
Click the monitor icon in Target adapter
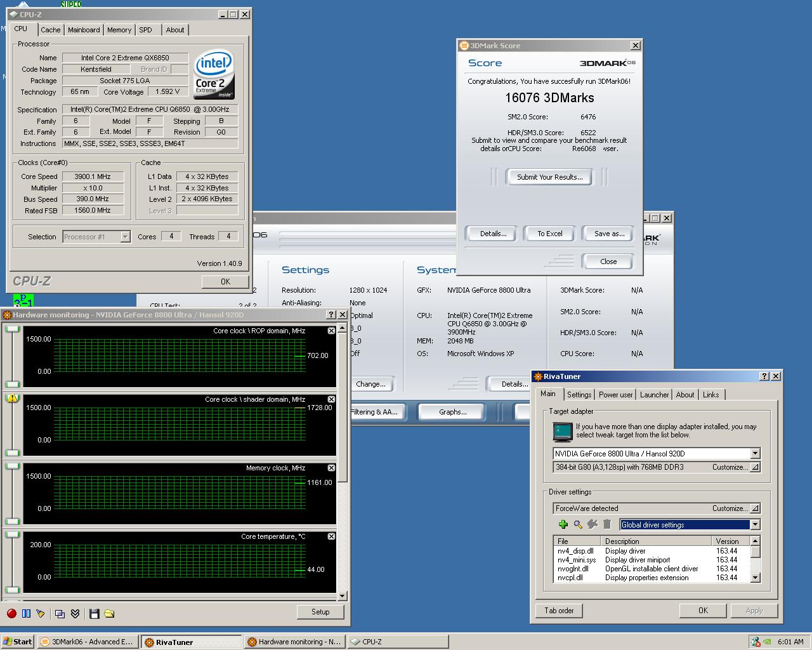[563, 432]
